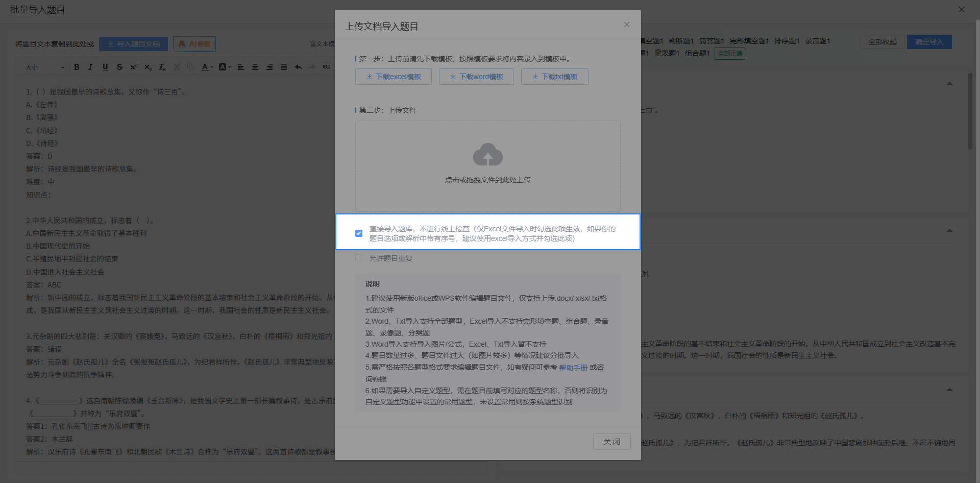Open the 帮助手册 help manual link
This screenshot has height=483, width=980.
click(573, 368)
